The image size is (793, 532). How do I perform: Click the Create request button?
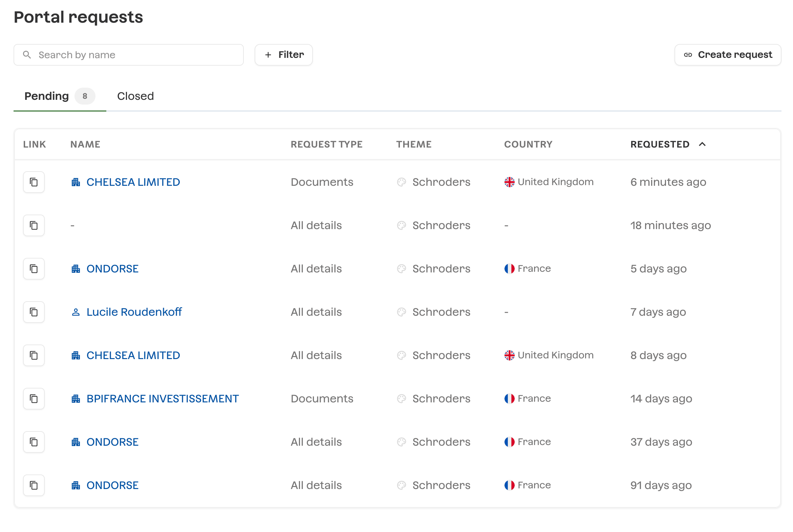pos(727,54)
